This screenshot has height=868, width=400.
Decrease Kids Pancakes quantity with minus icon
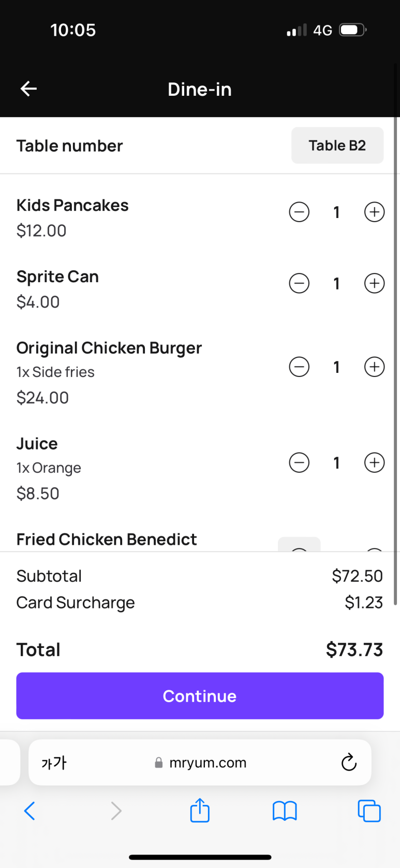click(x=299, y=212)
